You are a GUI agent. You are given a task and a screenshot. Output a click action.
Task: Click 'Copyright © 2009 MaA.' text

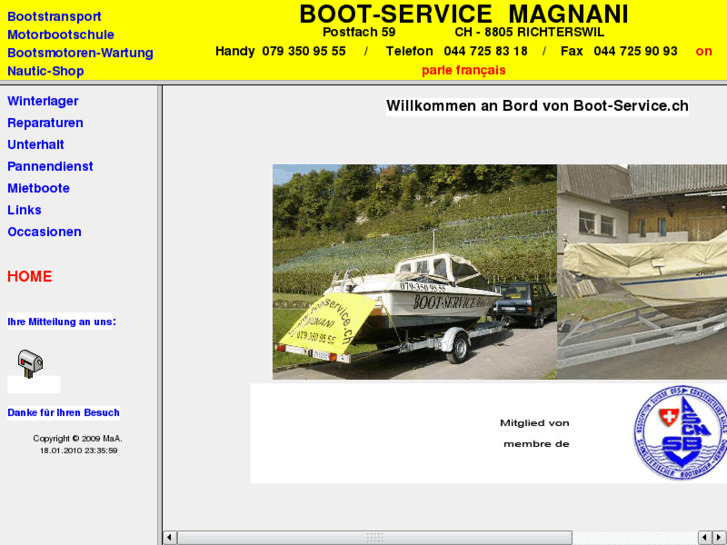click(77, 438)
